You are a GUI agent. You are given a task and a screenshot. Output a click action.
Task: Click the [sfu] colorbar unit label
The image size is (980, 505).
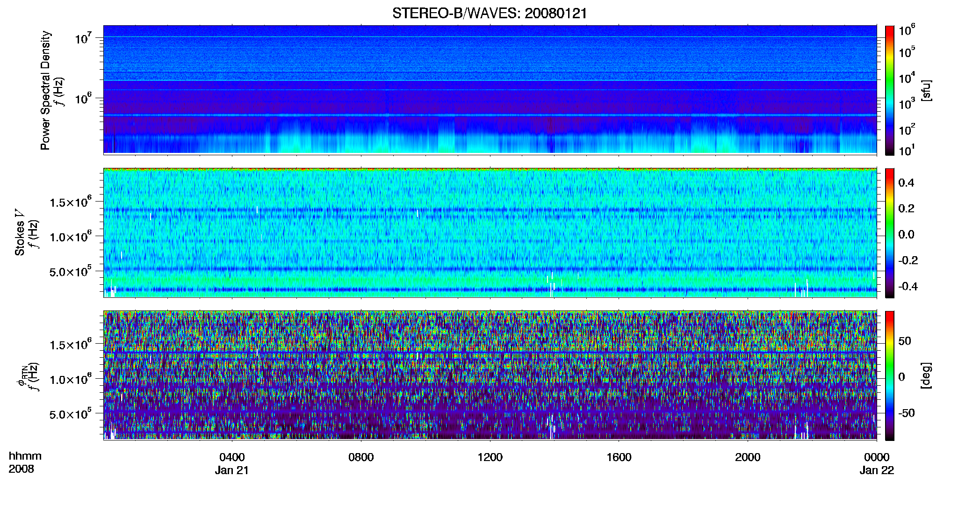coord(926,90)
